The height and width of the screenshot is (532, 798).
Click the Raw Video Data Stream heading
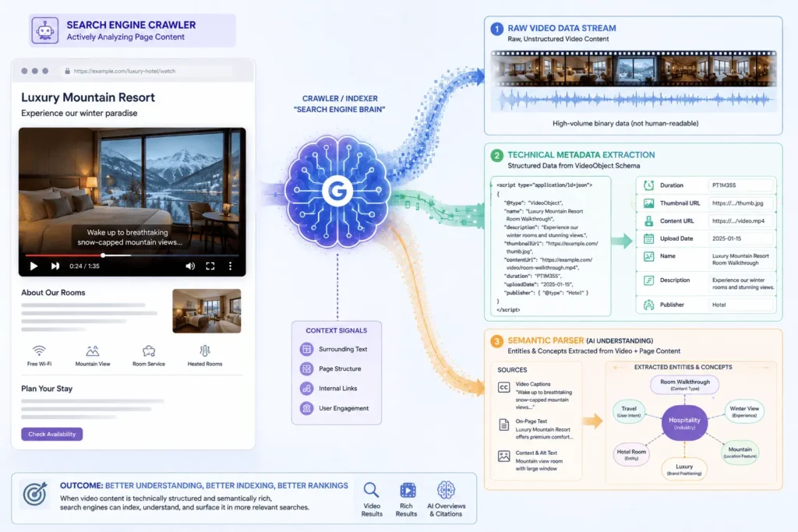coord(561,29)
